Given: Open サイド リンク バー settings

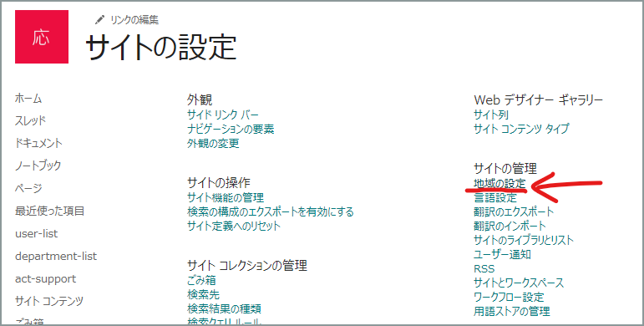Looking at the screenshot, I should click(223, 115).
